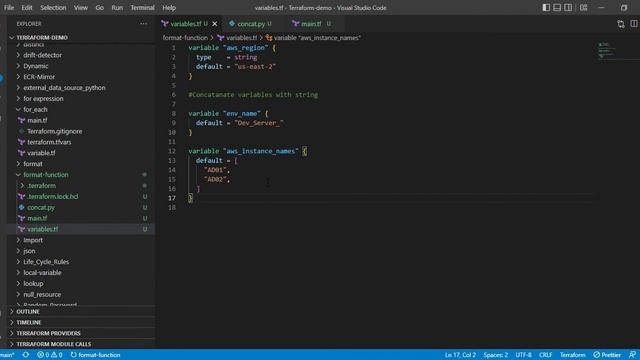Viewport: 640px width, 360px height.
Task: Expand the local-variable folder
Action: click(42, 273)
